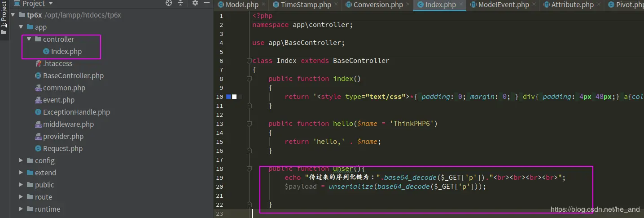Close the Attribute.php tab

[x=598, y=5]
